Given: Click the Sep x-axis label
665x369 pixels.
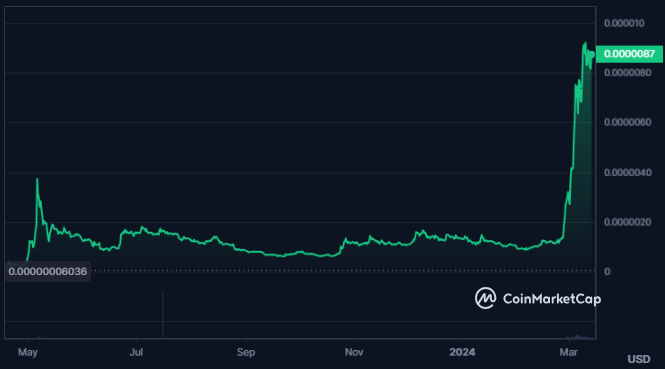Looking at the screenshot, I should tap(246, 352).
